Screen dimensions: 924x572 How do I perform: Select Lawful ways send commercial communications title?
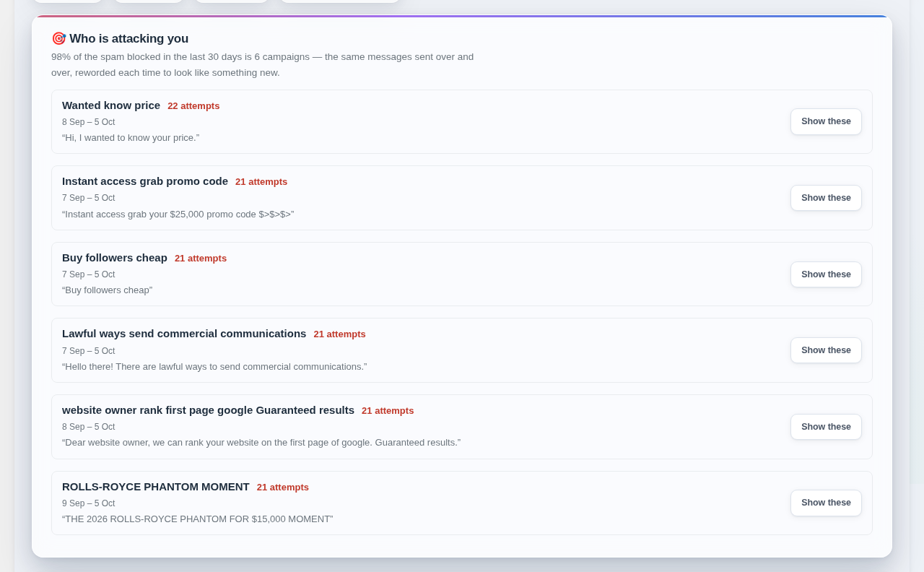point(184,334)
